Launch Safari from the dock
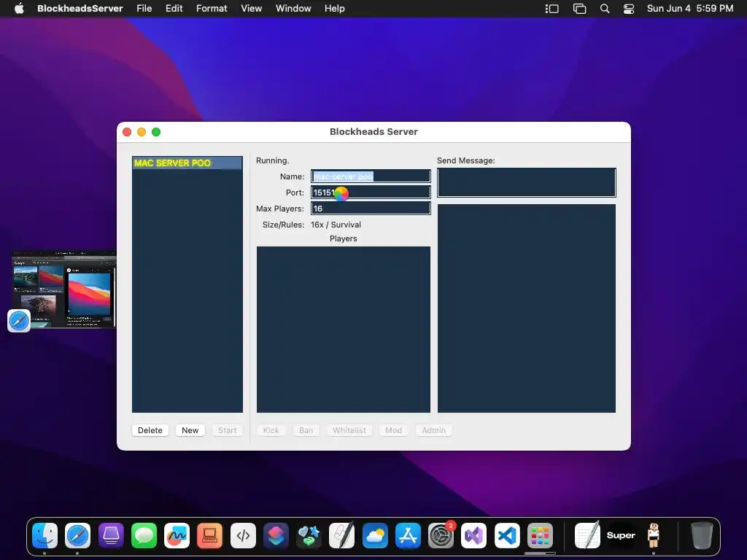Screen dimensions: 747x560 click(77, 536)
